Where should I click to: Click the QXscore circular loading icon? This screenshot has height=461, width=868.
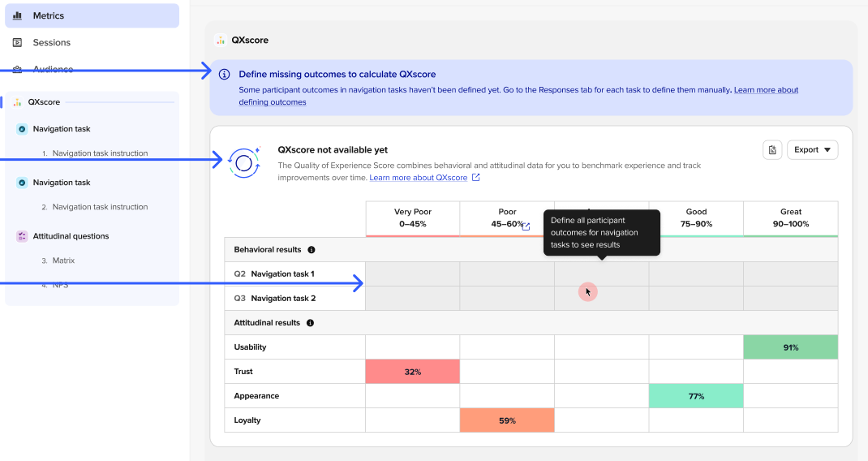[244, 163]
